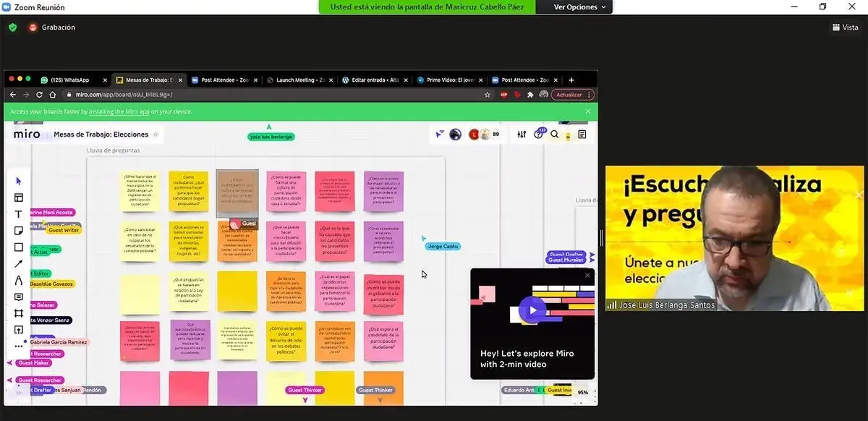Viewport: 868px width, 421px height.
Task: Open the Miro board settings sliders
Action: pos(522,135)
